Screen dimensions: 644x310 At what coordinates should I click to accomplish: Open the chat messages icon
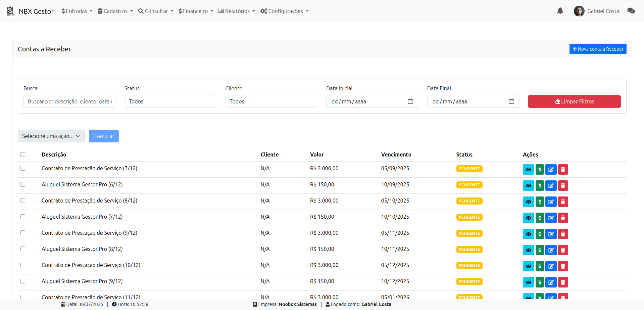631,11
